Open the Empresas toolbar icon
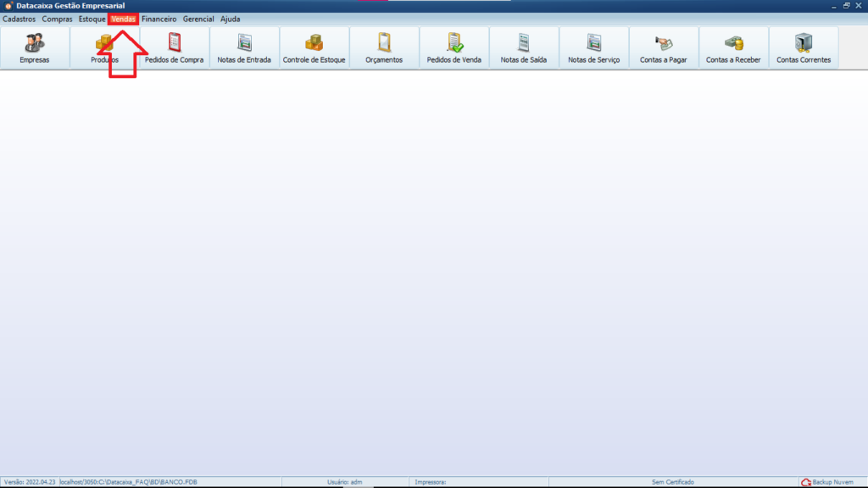 (x=35, y=47)
